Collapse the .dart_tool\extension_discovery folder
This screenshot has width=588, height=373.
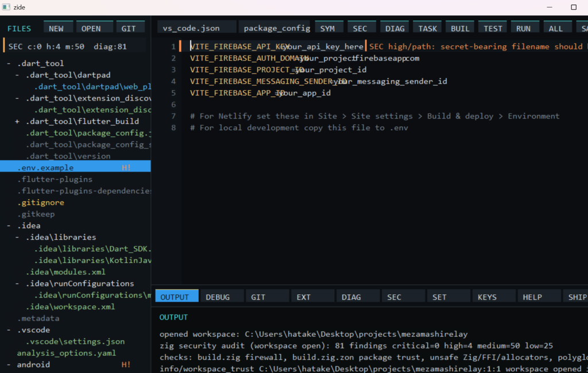point(17,98)
